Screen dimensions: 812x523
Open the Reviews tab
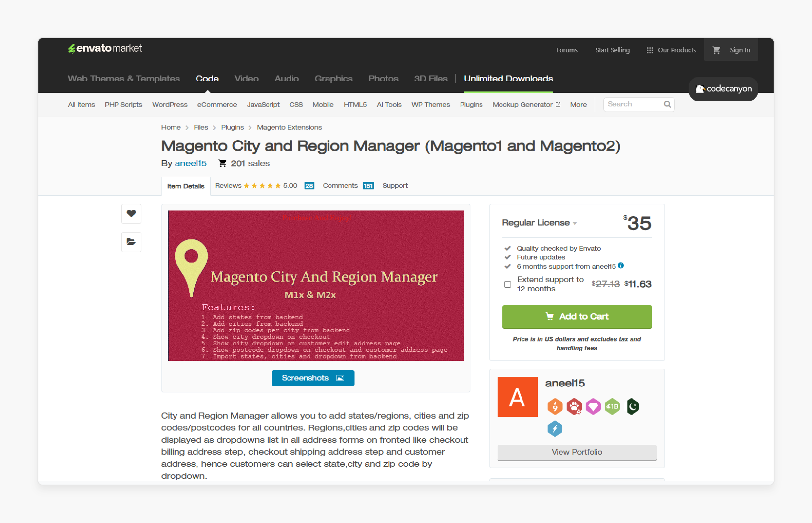coord(228,186)
